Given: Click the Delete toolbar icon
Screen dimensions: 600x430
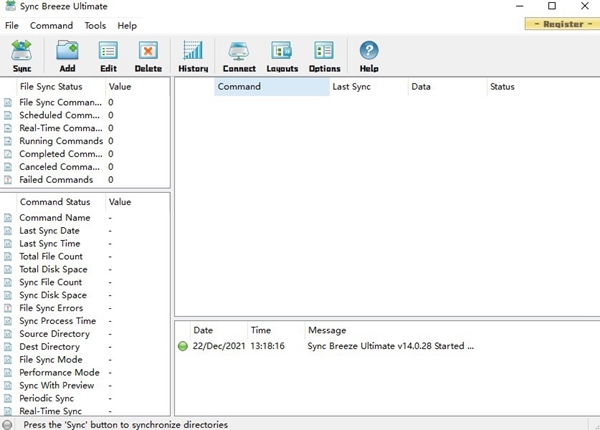Looking at the screenshot, I should coord(148,50).
